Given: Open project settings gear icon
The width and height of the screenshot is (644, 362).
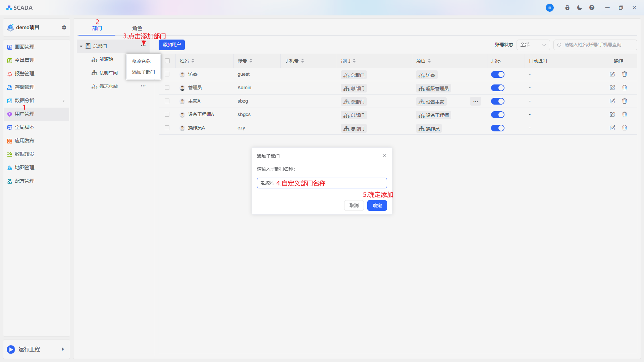Looking at the screenshot, I should 64,27.
